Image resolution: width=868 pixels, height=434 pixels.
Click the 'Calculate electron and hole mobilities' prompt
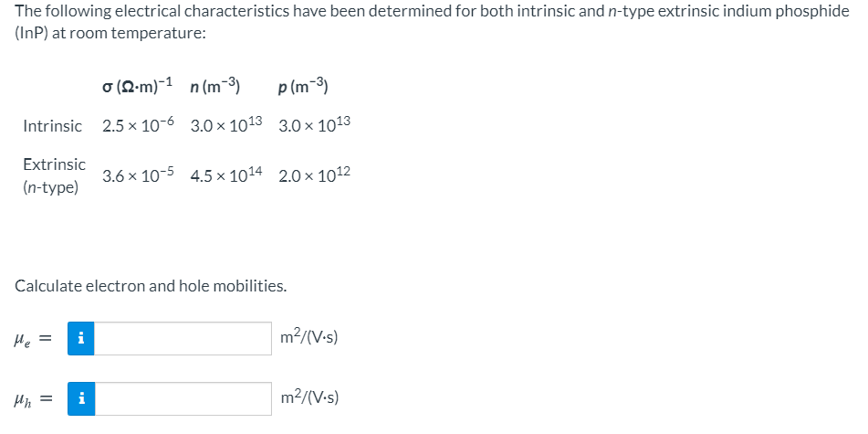pos(151,286)
